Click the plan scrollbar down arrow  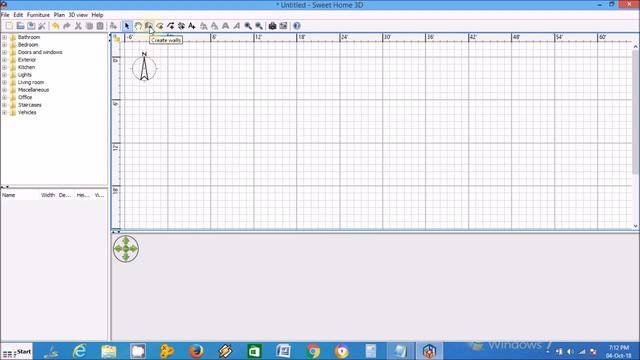[x=635, y=226]
